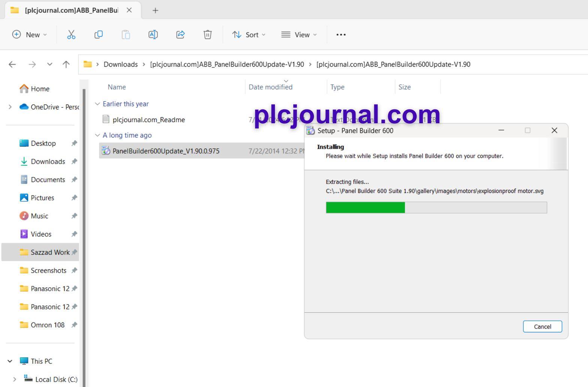Select Local Disk (C:) in sidebar
This screenshot has width=588, height=387.
(x=51, y=379)
